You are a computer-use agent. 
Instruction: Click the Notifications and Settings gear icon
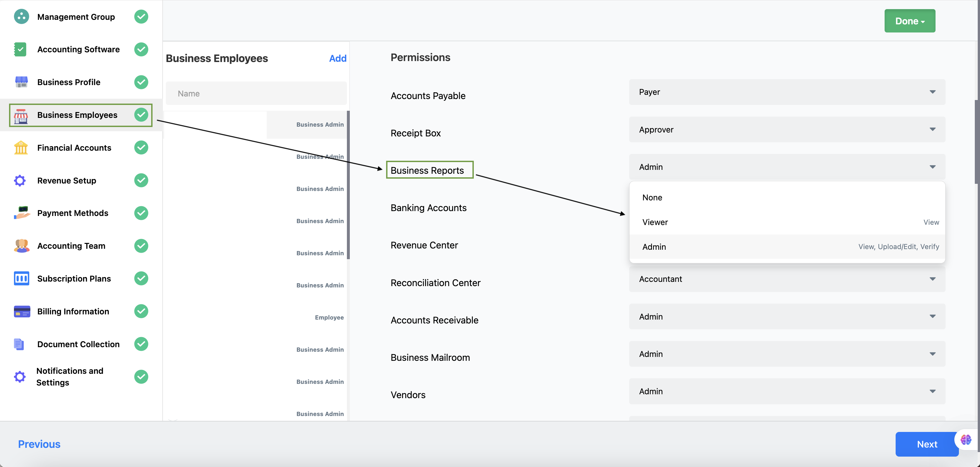20,377
